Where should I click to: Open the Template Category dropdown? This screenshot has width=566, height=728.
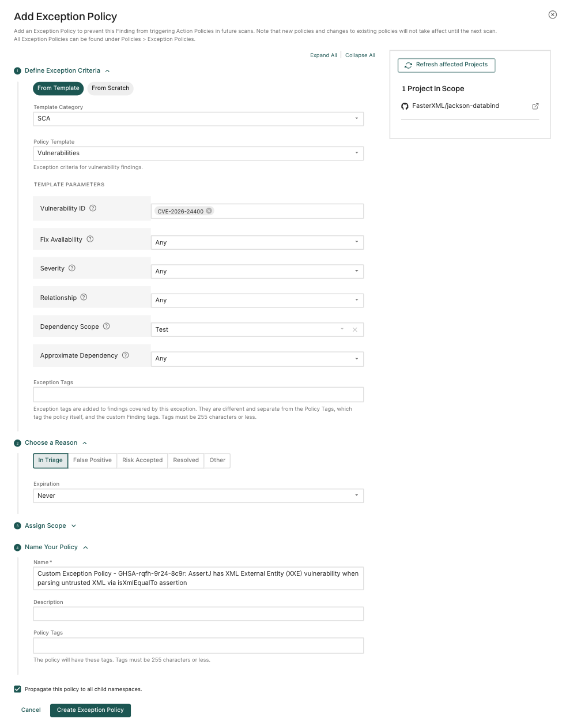click(198, 119)
